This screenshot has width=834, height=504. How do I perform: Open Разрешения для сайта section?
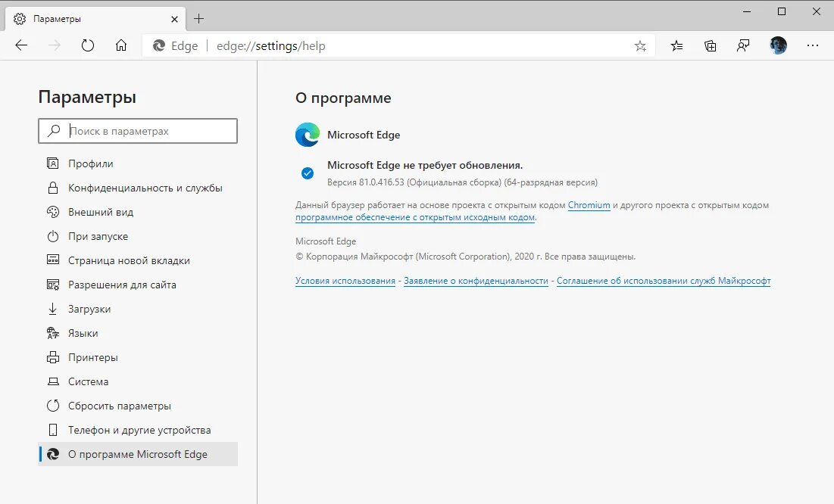click(x=138, y=285)
